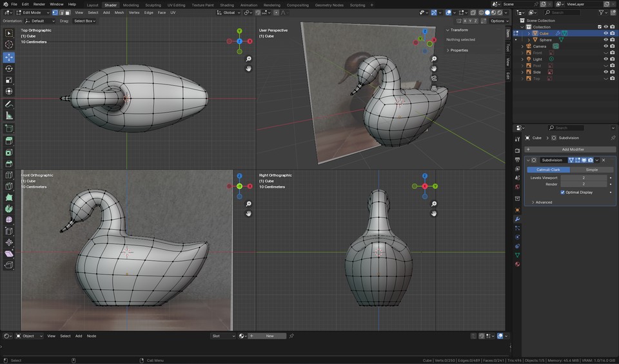The image size is (619, 364).
Task: Hide the Sphere object in outliner
Action: coord(605,39)
